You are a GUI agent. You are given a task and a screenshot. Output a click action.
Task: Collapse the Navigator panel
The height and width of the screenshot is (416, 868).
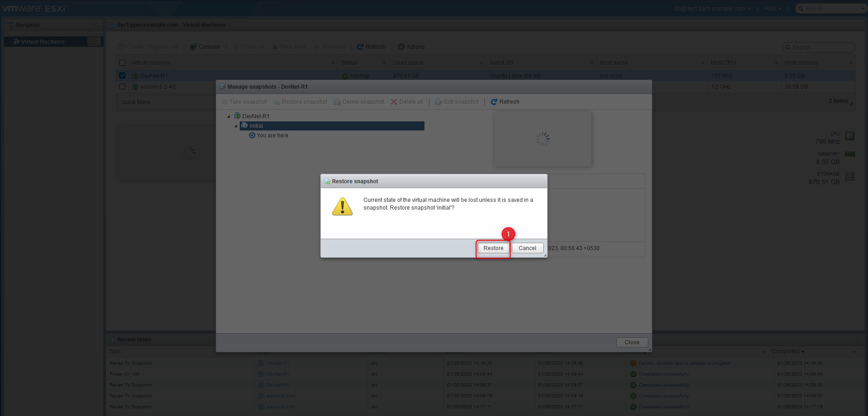pos(96,25)
